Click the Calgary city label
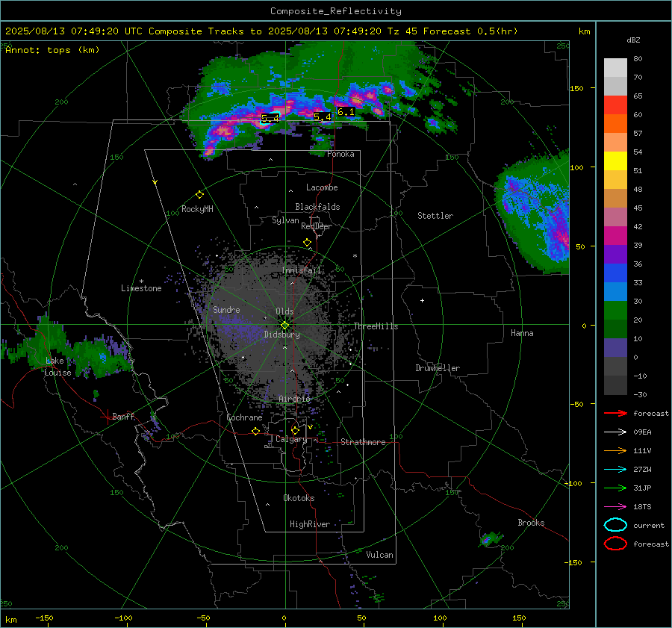This screenshot has height=628, width=672. tap(291, 439)
